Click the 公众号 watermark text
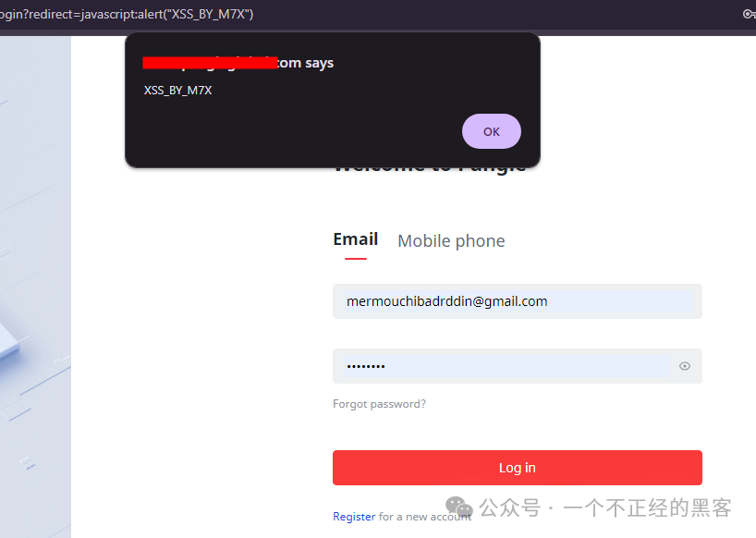The height and width of the screenshot is (538, 756). pos(510,507)
